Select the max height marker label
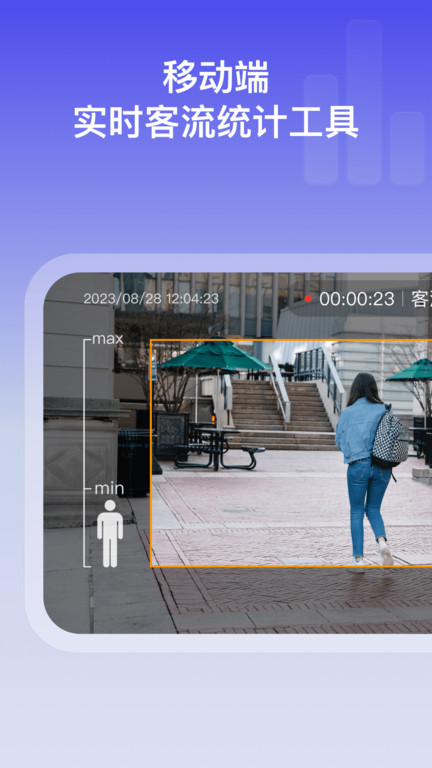 pos(107,338)
